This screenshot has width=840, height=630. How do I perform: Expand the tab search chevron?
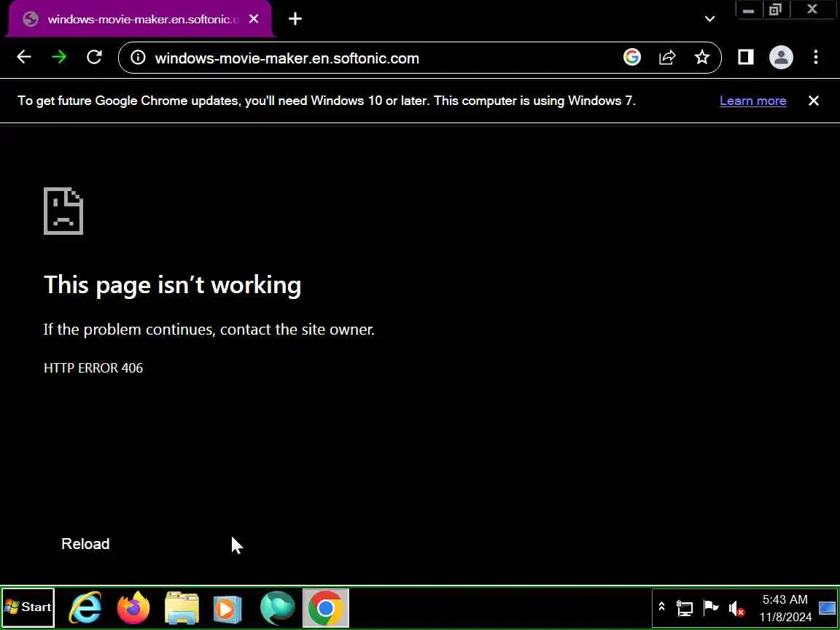coord(709,19)
